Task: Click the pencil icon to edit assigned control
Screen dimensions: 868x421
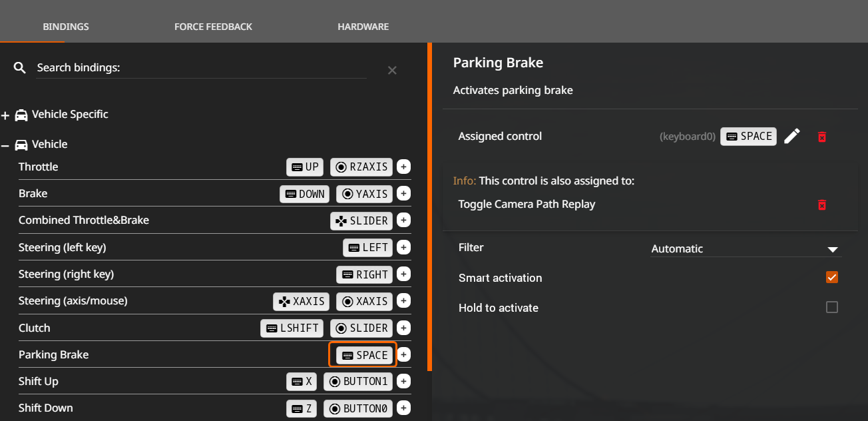Action: pos(792,136)
